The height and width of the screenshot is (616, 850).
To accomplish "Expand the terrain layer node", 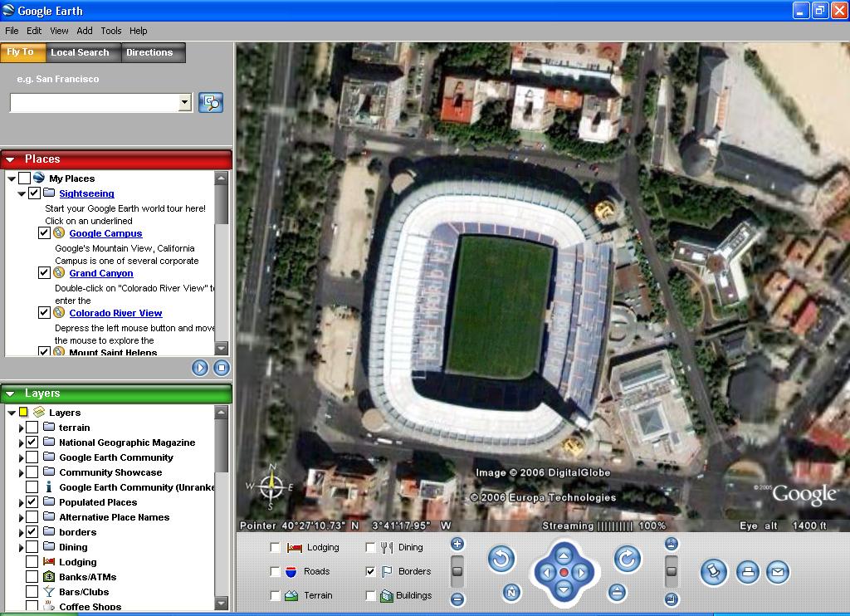I will point(21,428).
